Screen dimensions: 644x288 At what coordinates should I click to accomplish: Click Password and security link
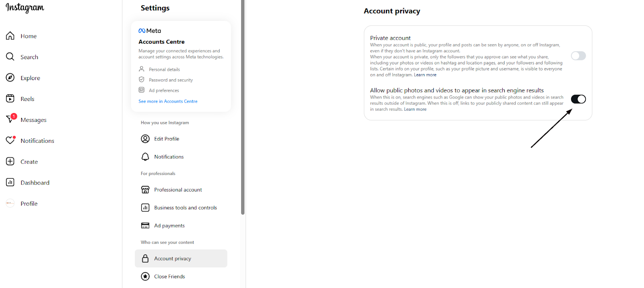(x=171, y=80)
